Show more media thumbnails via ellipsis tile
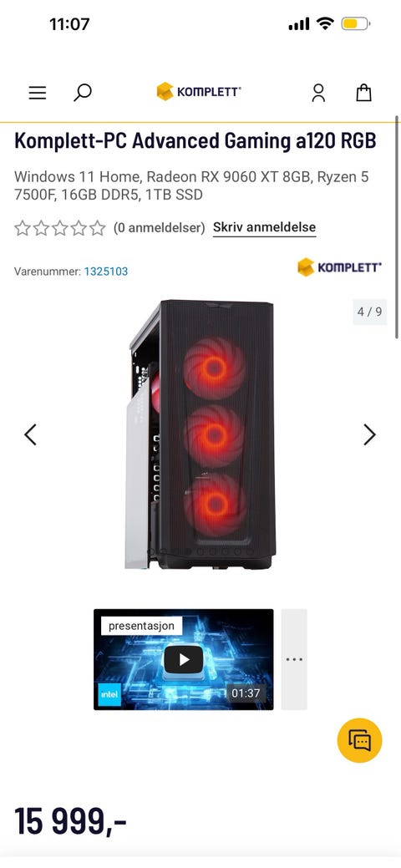The width and height of the screenshot is (401, 868). 294,659
